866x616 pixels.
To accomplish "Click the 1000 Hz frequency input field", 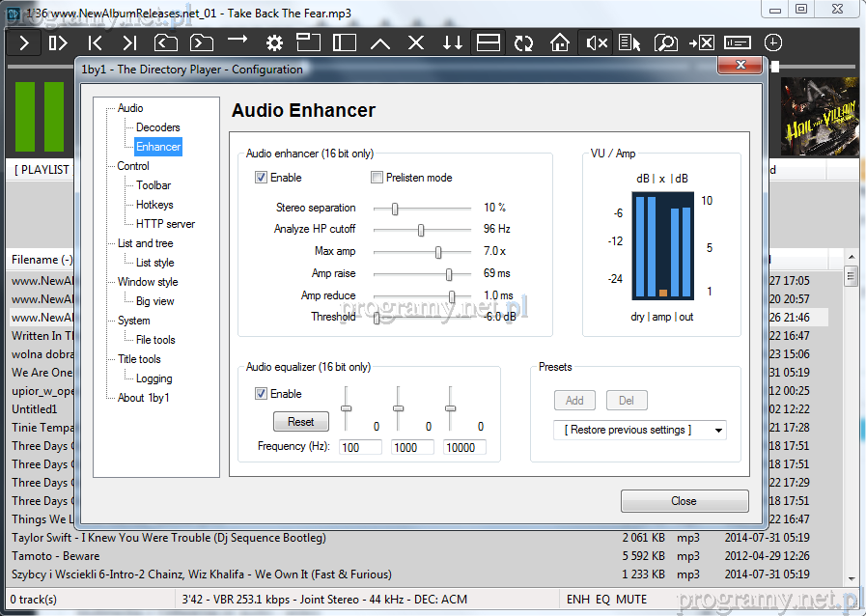I will point(413,447).
